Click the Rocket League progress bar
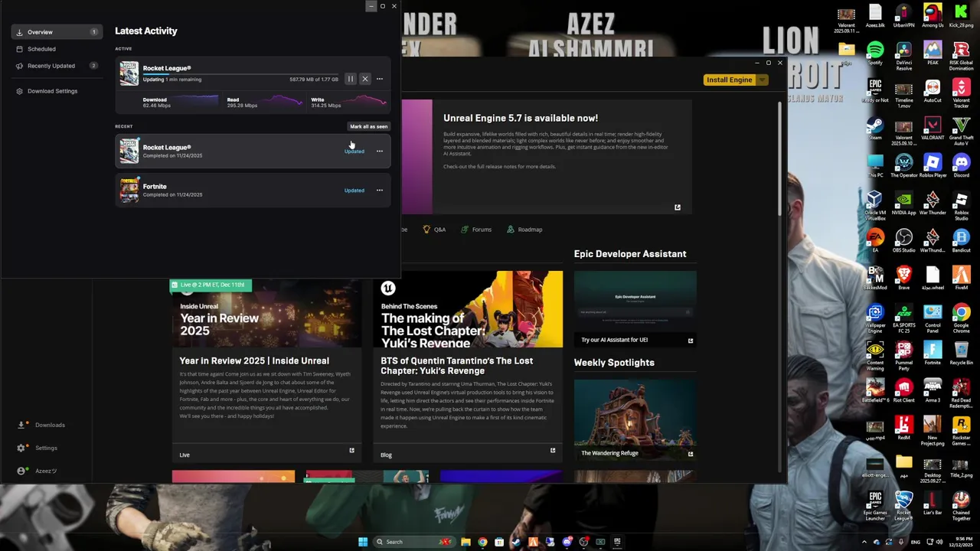 [240, 74]
